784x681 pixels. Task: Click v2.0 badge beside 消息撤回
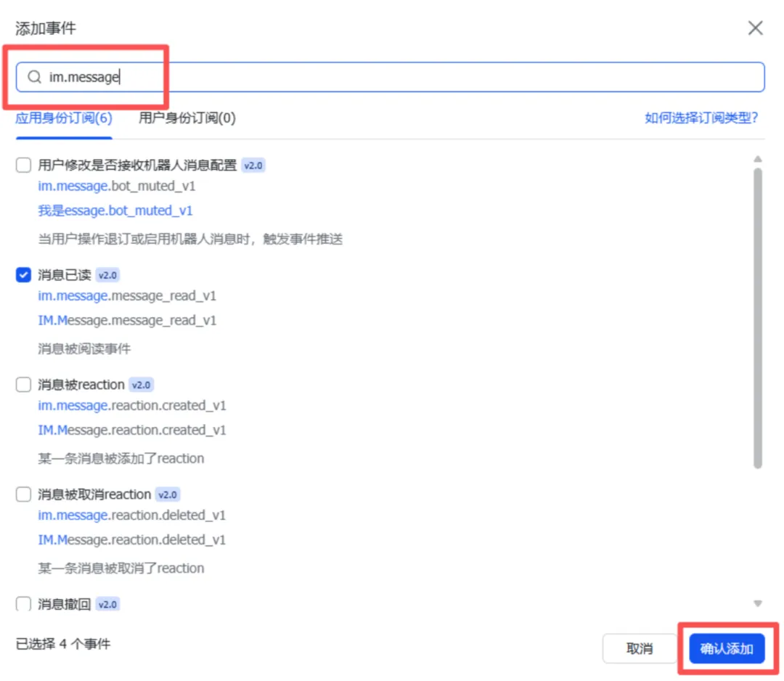107,604
